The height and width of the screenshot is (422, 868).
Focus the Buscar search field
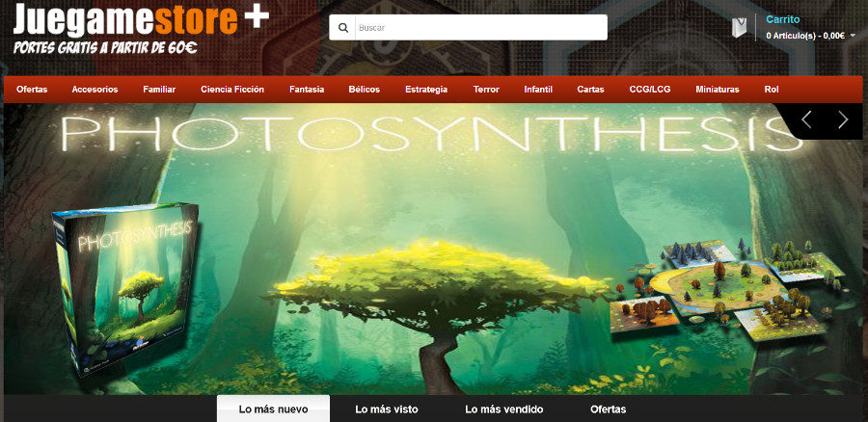(480, 28)
